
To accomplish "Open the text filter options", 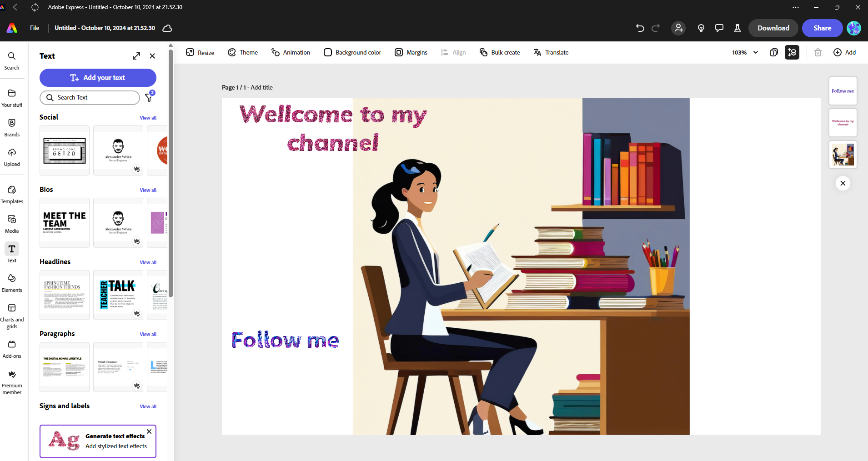I will (149, 97).
